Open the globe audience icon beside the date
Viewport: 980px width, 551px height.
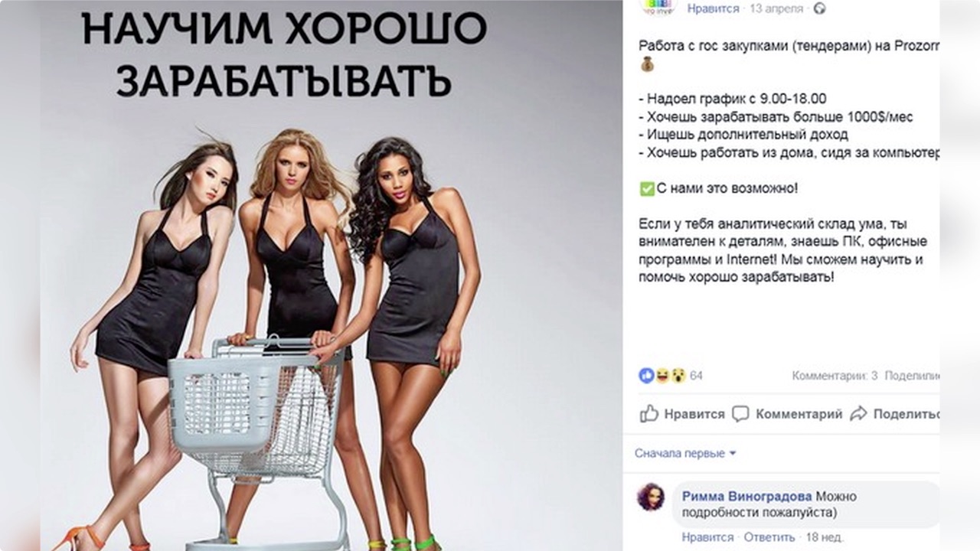(x=819, y=9)
